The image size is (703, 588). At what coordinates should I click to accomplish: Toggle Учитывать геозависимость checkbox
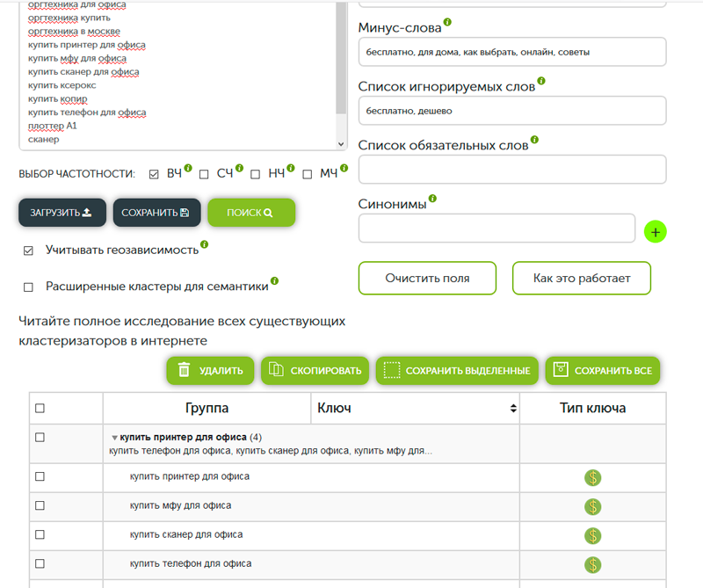point(28,250)
